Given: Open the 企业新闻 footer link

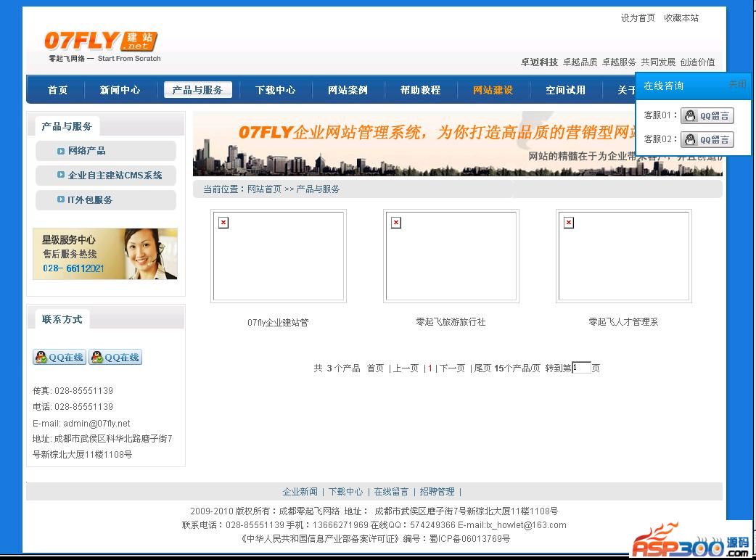Looking at the screenshot, I should [300, 492].
